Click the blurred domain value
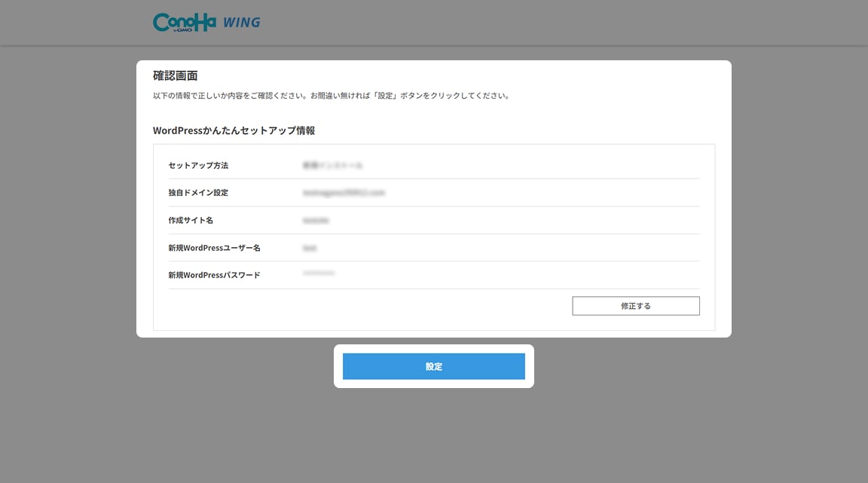868x483 pixels. 344,193
